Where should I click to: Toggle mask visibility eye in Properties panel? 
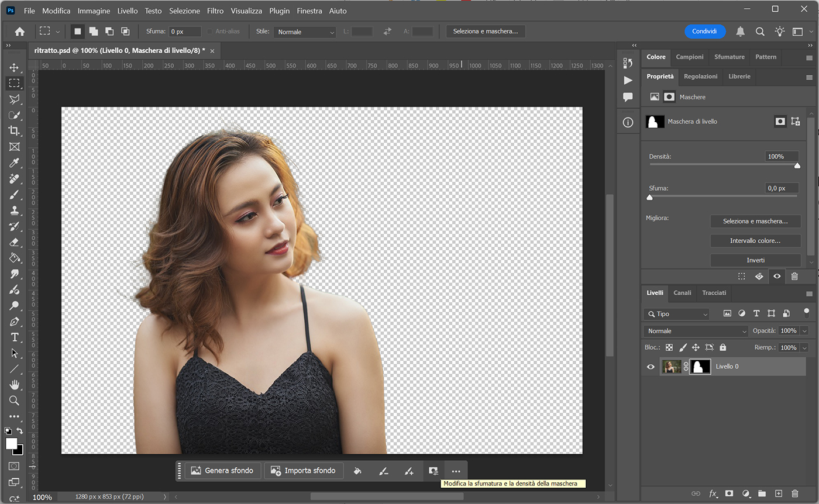(x=777, y=277)
